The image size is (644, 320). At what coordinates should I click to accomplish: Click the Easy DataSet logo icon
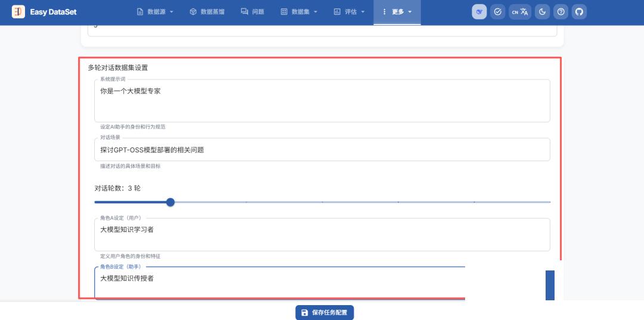point(18,12)
